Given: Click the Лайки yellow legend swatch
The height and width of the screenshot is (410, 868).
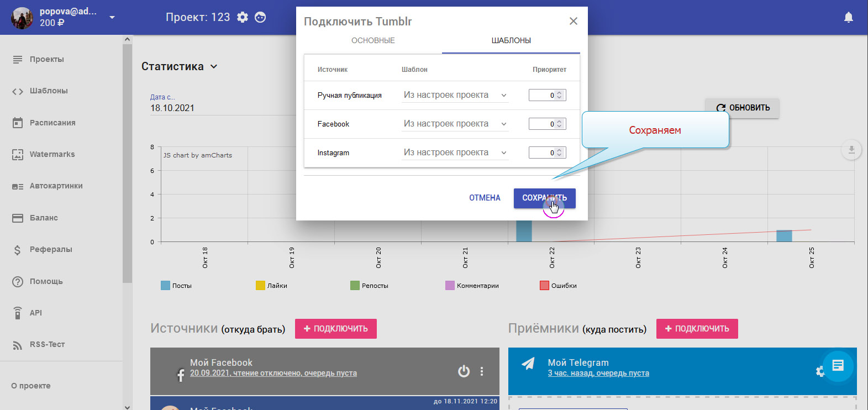Looking at the screenshot, I should pos(260,286).
